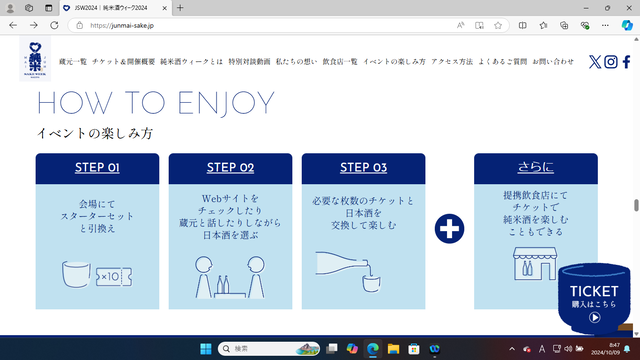Open the notification bell in taskbar

(627, 349)
